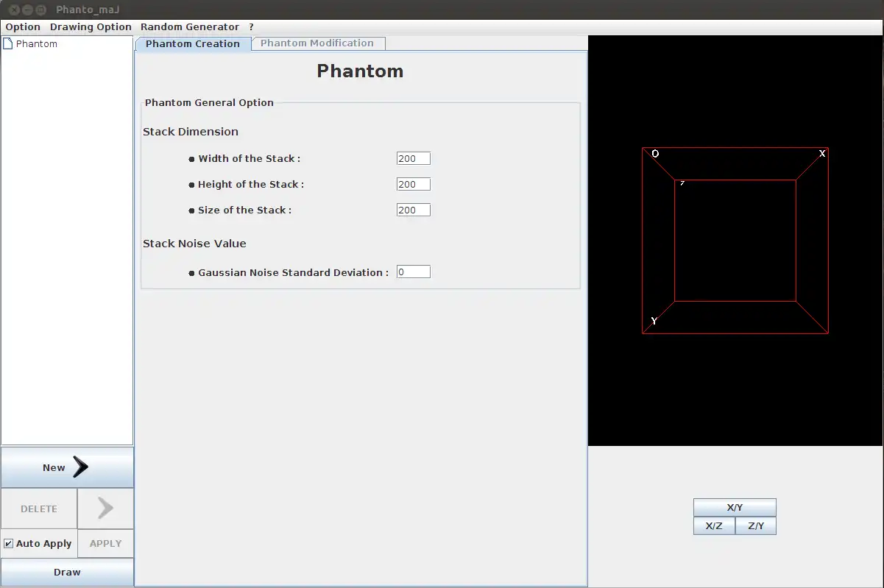Click the Gaussian Noise Standard Deviation field
The image size is (884, 588).
413,272
